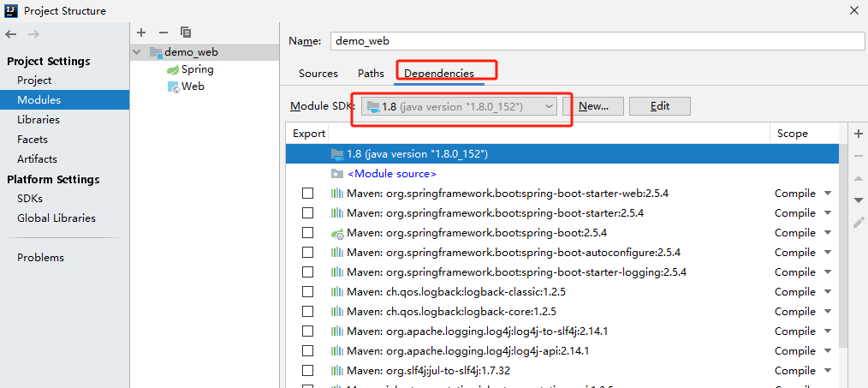
Task: Click the forward navigation arrow
Action: (33, 34)
